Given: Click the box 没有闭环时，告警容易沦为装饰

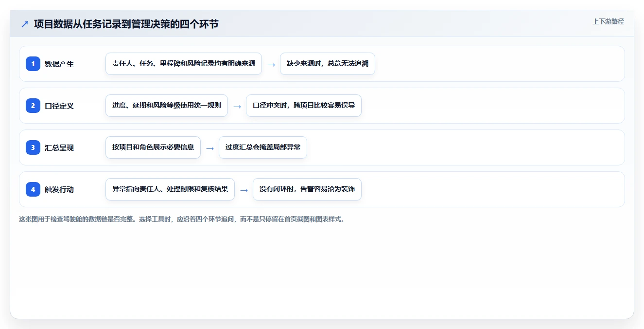Looking at the screenshot, I should (x=307, y=189).
